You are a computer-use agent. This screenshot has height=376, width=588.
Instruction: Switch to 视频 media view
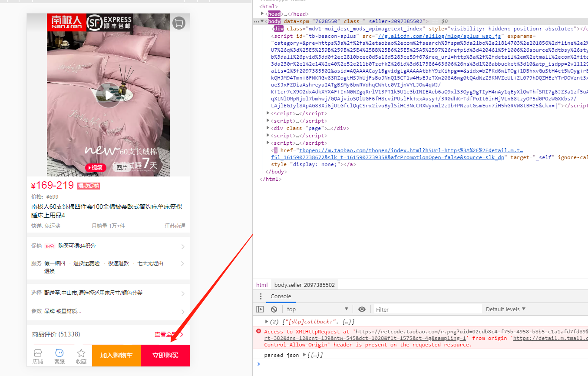95,168
